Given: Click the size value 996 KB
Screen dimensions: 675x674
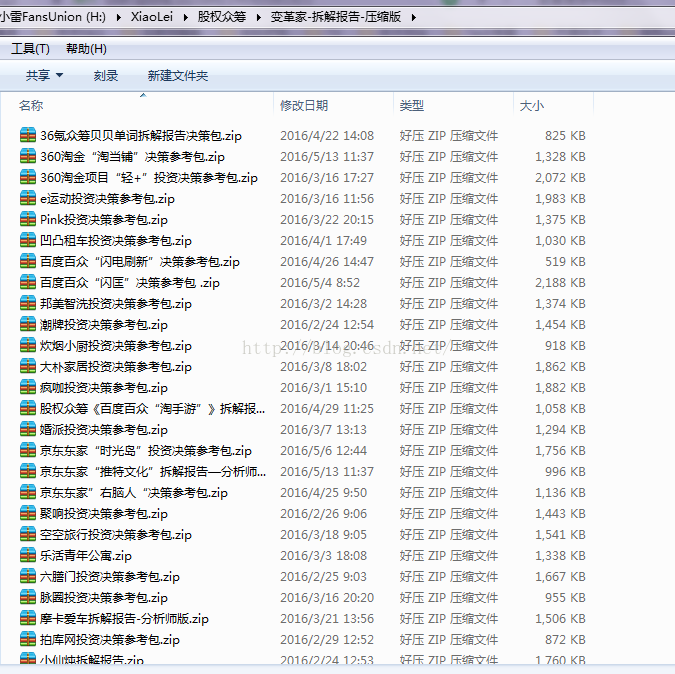Looking at the screenshot, I should pyautogui.click(x=565, y=472).
